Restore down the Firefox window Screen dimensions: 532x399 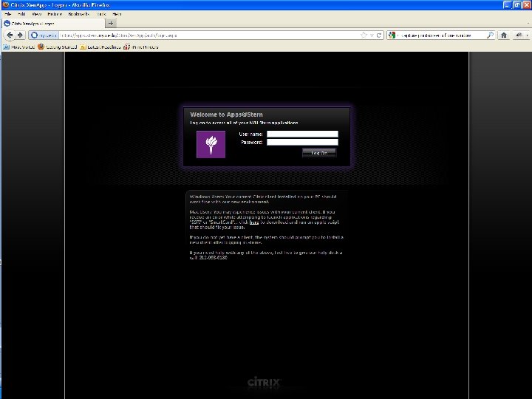coord(516,4)
